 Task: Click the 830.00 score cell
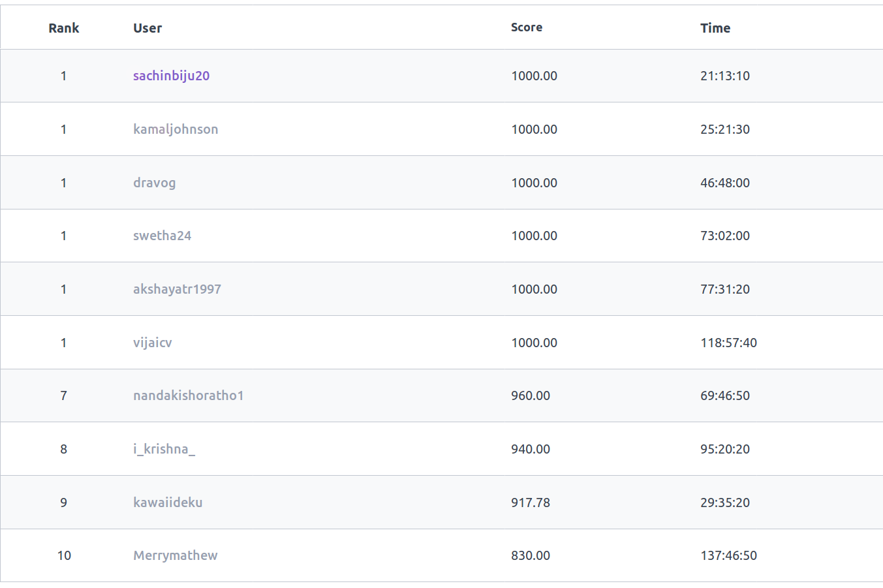tap(530, 555)
